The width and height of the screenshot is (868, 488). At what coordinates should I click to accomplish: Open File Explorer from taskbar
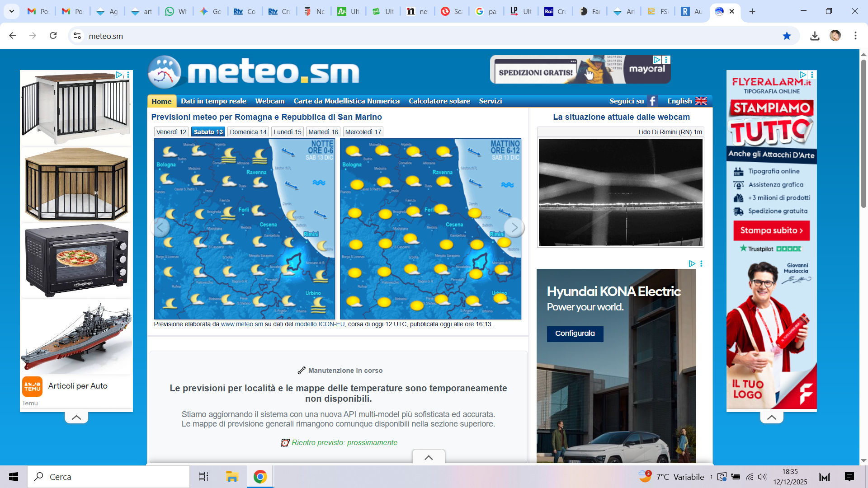pyautogui.click(x=232, y=477)
